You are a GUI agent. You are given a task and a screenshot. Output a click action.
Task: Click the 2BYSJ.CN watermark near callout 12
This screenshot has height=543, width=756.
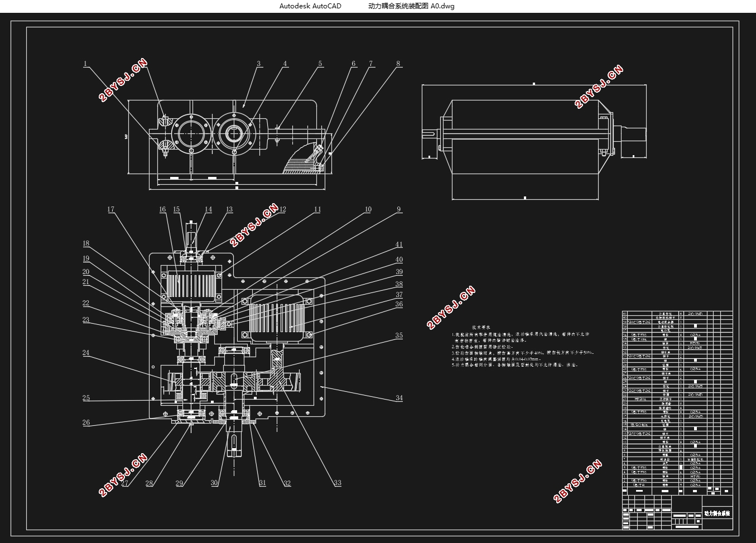[254, 224]
